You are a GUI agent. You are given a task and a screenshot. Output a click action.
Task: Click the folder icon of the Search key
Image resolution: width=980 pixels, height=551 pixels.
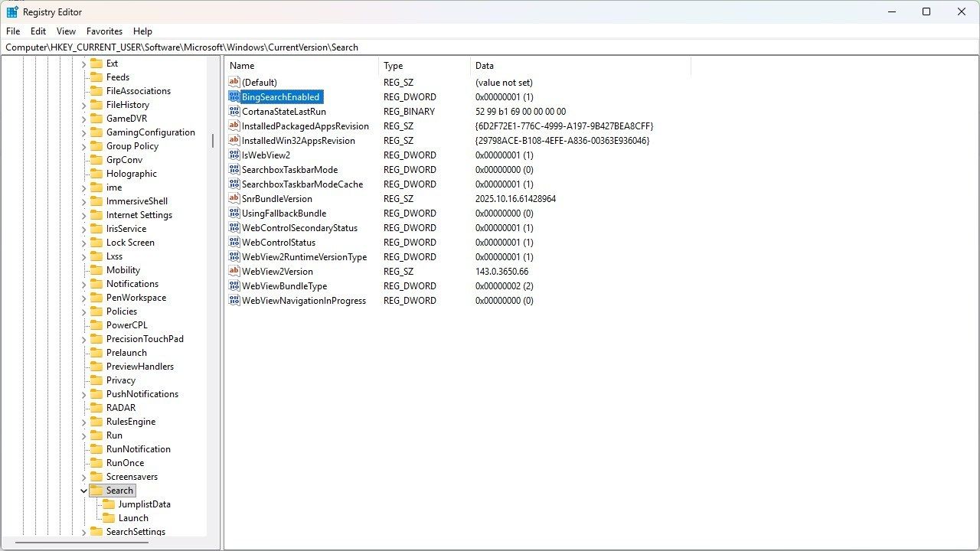pyautogui.click(x=96, y=491)
